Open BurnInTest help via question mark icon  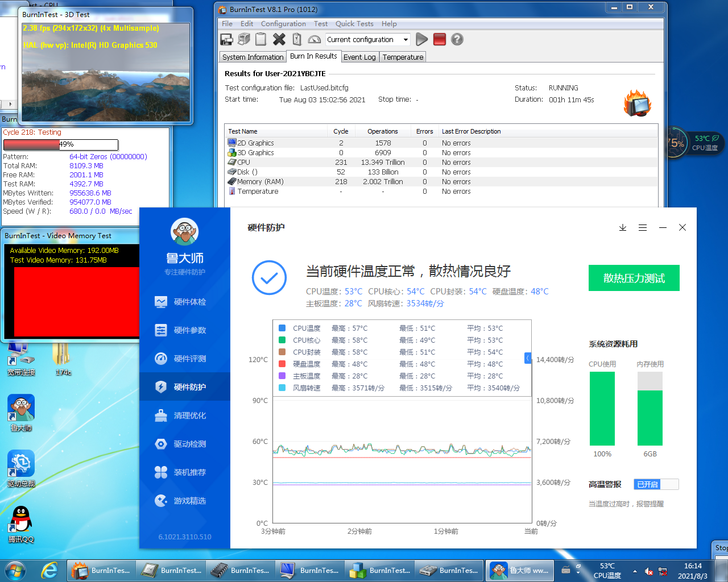(x=457, y=39)
